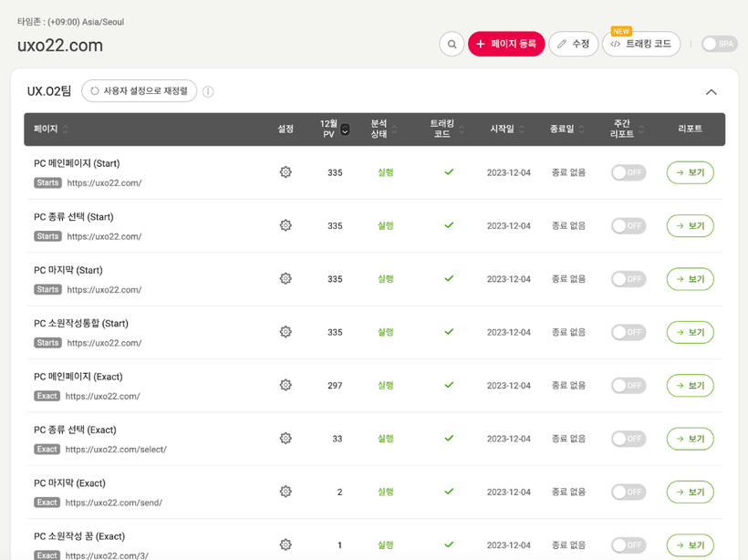Click the 수정 edit button
The image size is (748, 560).
[574, 44]
